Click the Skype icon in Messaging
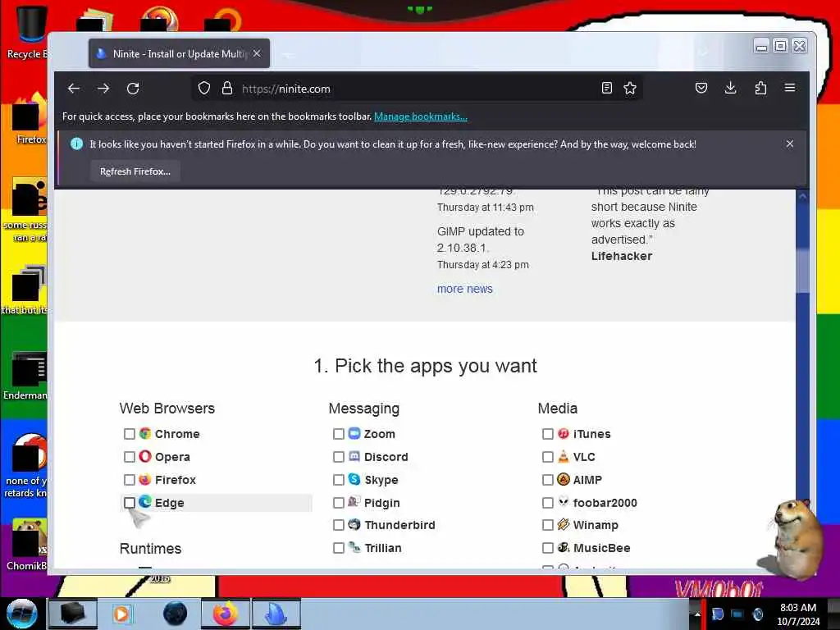840x630 pixels. 354,479
